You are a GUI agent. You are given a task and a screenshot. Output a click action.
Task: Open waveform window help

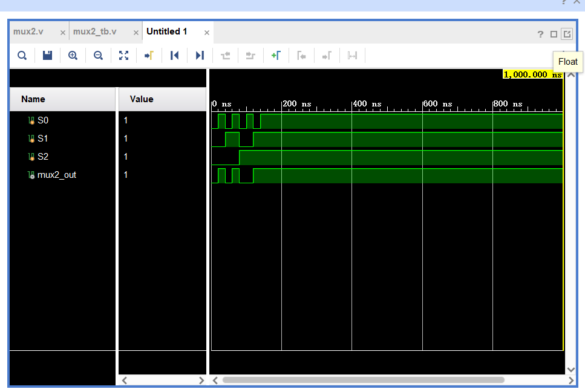pyautogui.click(x=540, y=34)
